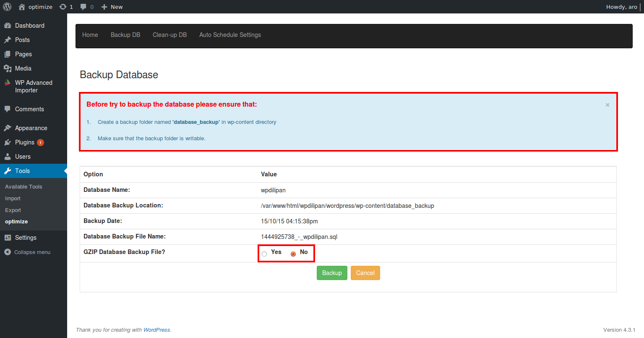Open the Settings menu label
This screenshot has width=644, height=338.
[26, 238]
